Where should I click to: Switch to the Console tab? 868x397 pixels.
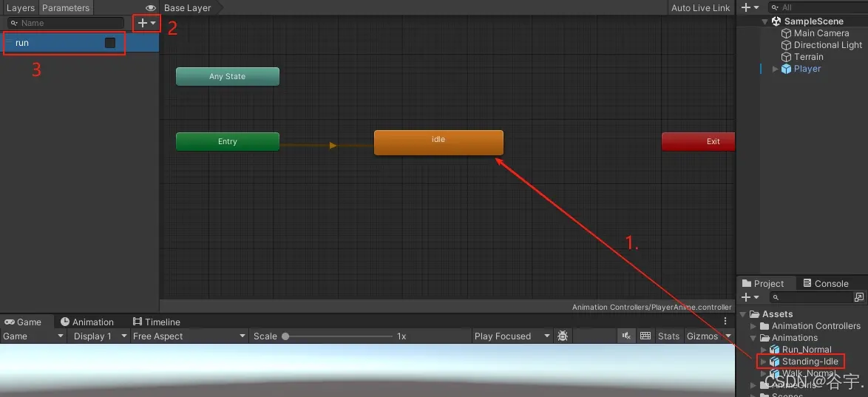[825, 283]
